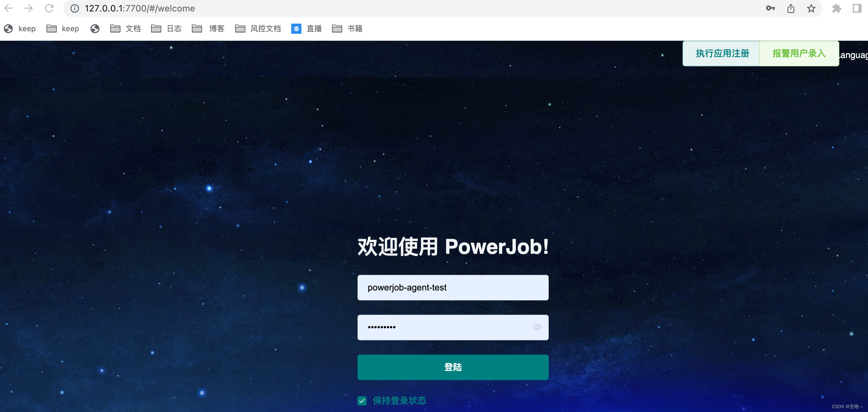Click the powerjob-agent-test app name field
Screen dimensions: 868x412
click(x=452, y=287)
